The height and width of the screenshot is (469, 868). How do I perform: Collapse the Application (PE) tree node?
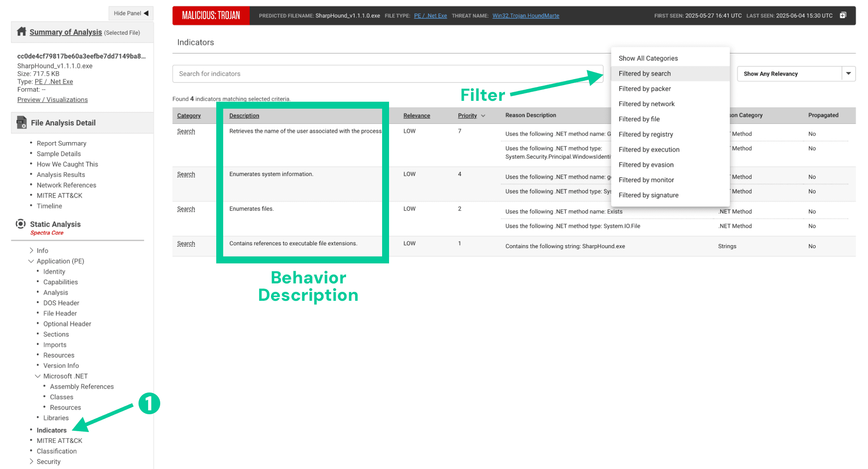(31, 261)
